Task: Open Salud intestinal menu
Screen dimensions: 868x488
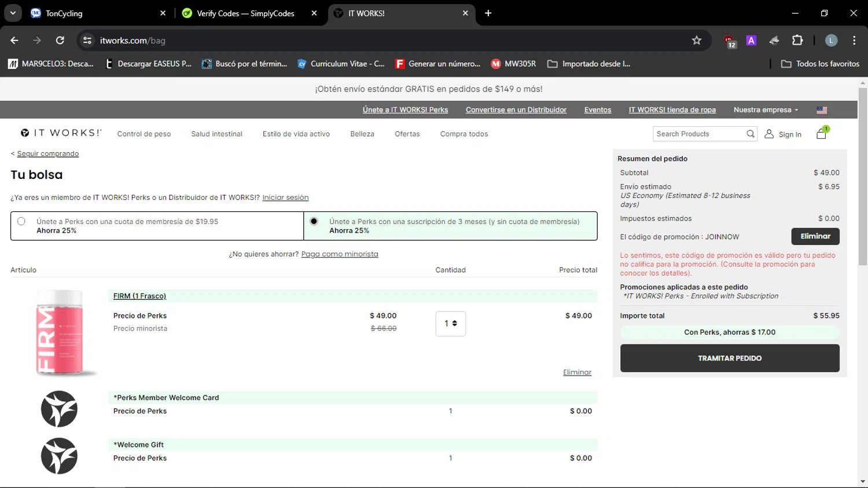Action: 216,134
